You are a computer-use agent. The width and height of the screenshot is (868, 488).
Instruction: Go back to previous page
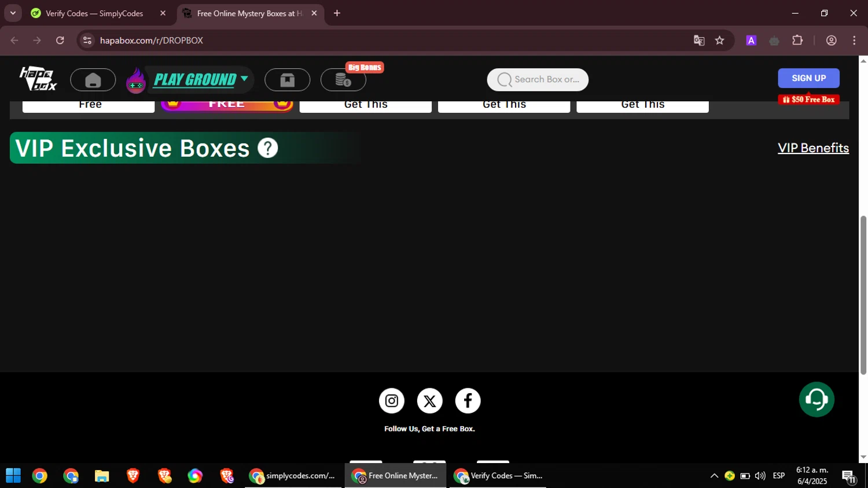point(14,41)
